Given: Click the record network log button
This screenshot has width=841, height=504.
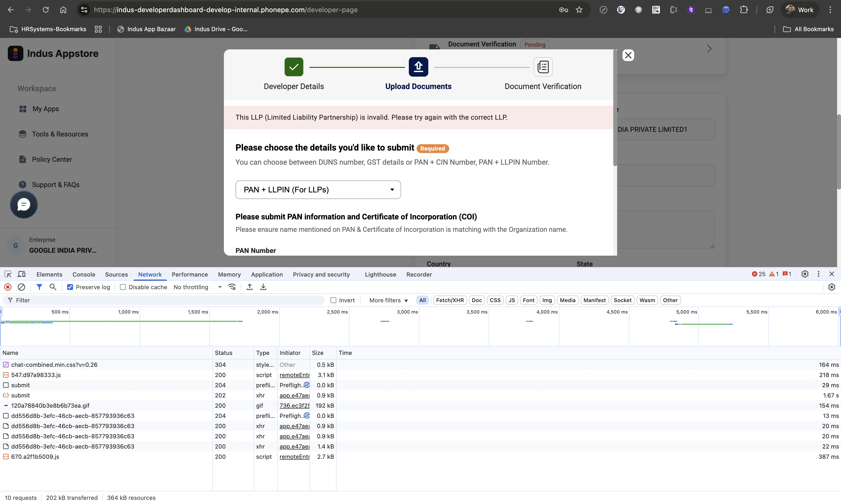Looking at the screenshot, I should click(x=8, y=287).
